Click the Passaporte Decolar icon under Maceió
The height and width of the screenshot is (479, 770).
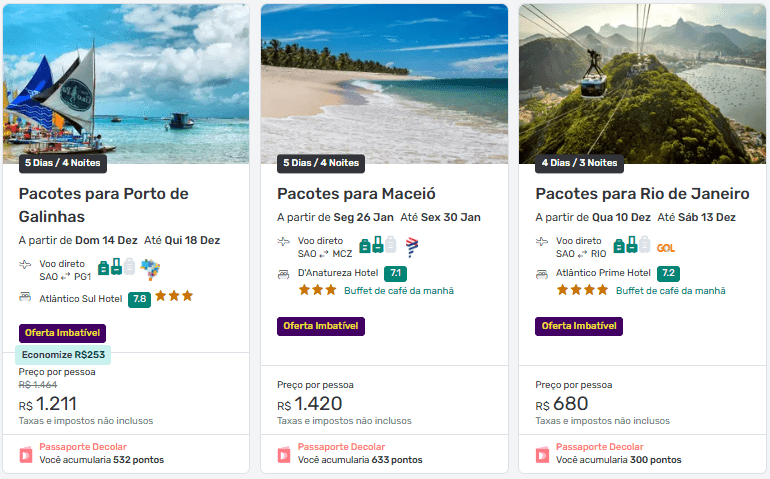[x=284, y=454]
